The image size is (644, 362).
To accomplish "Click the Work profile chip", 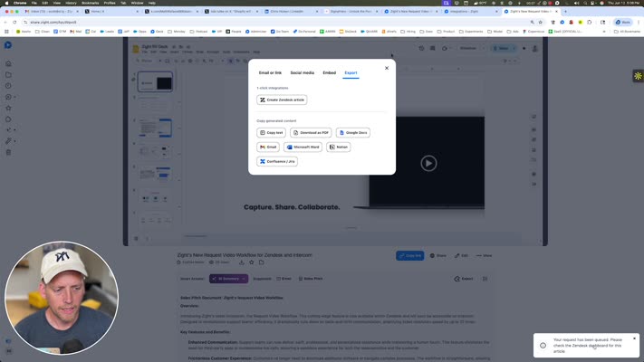I will [x=622, y=22].
